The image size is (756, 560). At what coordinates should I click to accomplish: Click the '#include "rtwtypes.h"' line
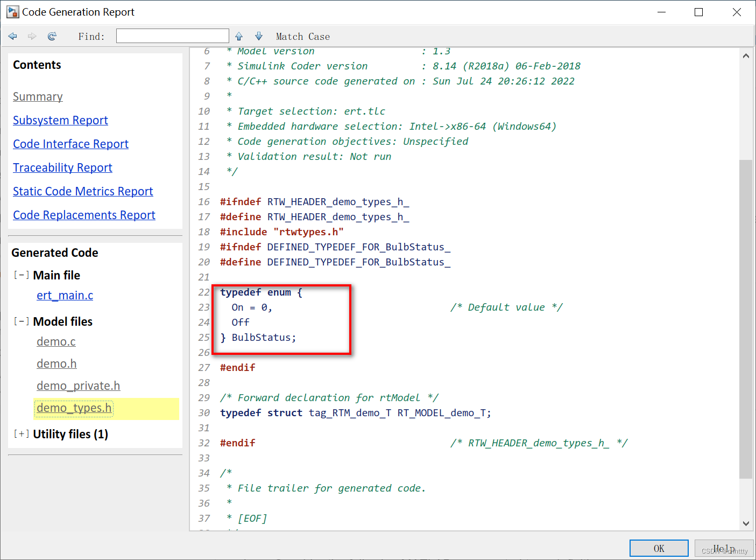pyautogui.click(x=281, y=232)
